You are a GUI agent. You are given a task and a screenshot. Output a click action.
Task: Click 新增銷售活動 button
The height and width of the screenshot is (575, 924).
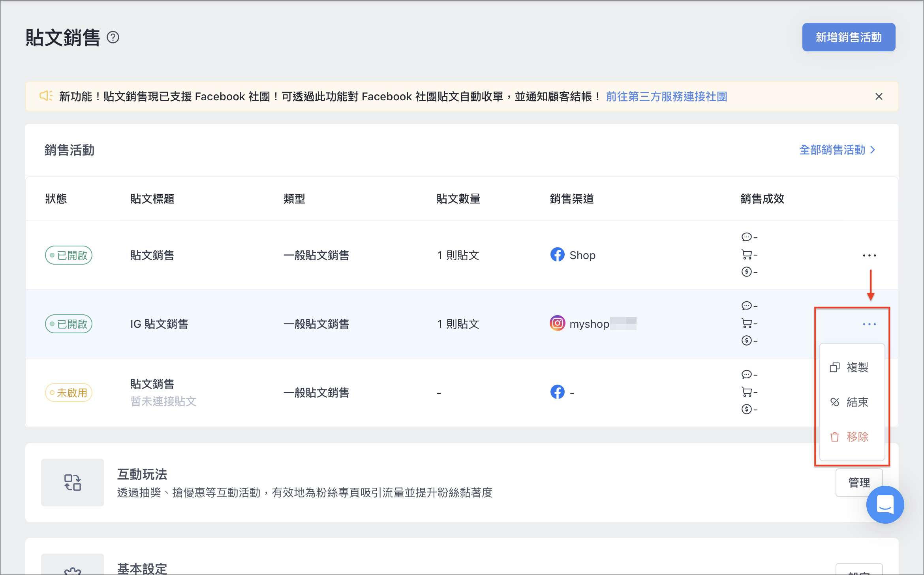pos(849,37)
